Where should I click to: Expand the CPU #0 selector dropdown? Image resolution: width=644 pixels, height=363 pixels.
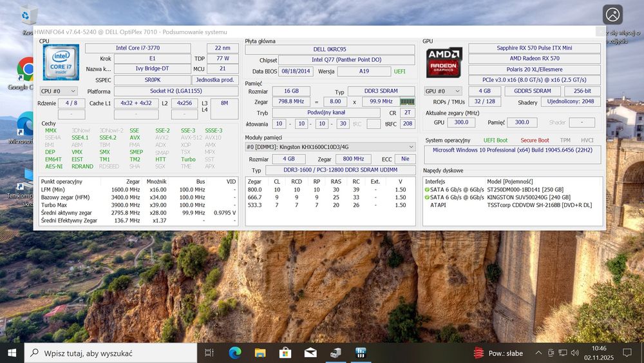(59, 91)
